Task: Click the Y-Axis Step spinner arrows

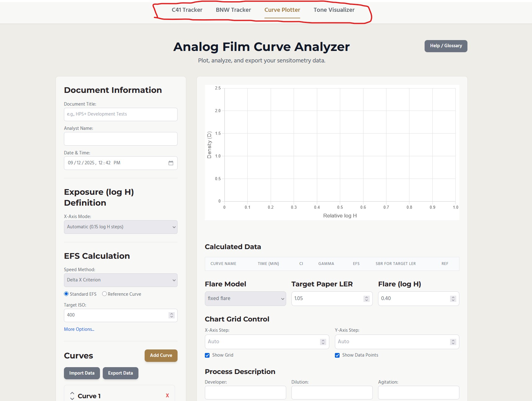Action: coord(453,342)
